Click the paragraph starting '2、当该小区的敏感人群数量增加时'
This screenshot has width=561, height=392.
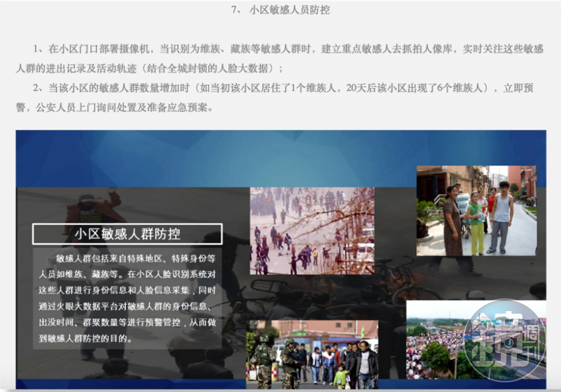[275, 98]
